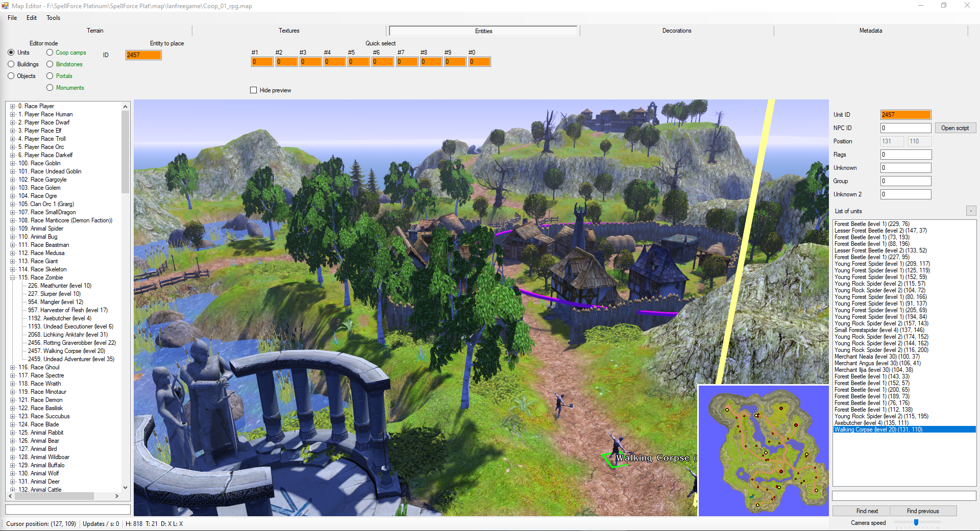Choose the Portals editor mode
Screen dimensions: 980x531
(x=50, y=76)
